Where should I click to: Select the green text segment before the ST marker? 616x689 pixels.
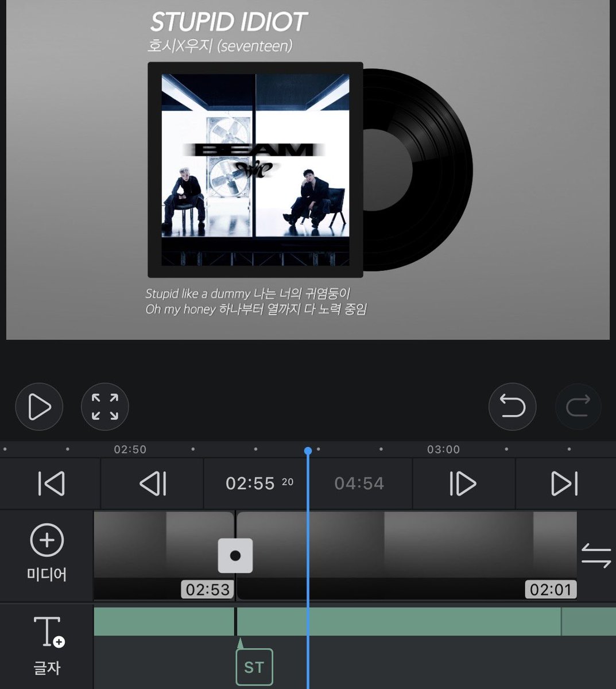[x=164, y=622]
